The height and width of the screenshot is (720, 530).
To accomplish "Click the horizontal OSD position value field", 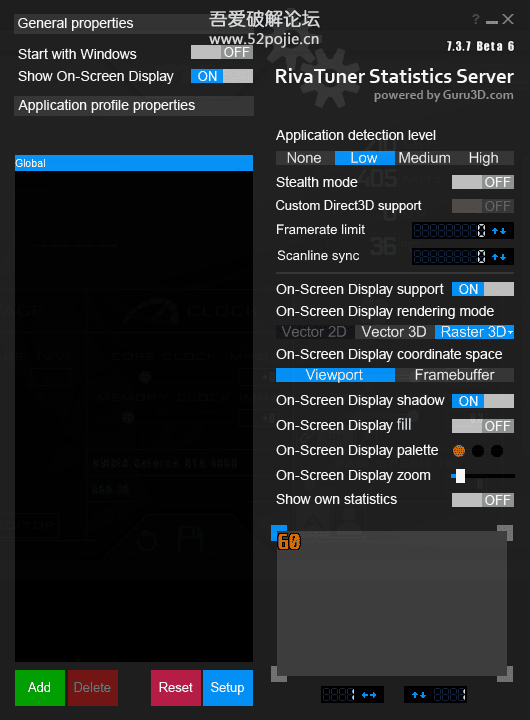I will click(x=339, y=695).
